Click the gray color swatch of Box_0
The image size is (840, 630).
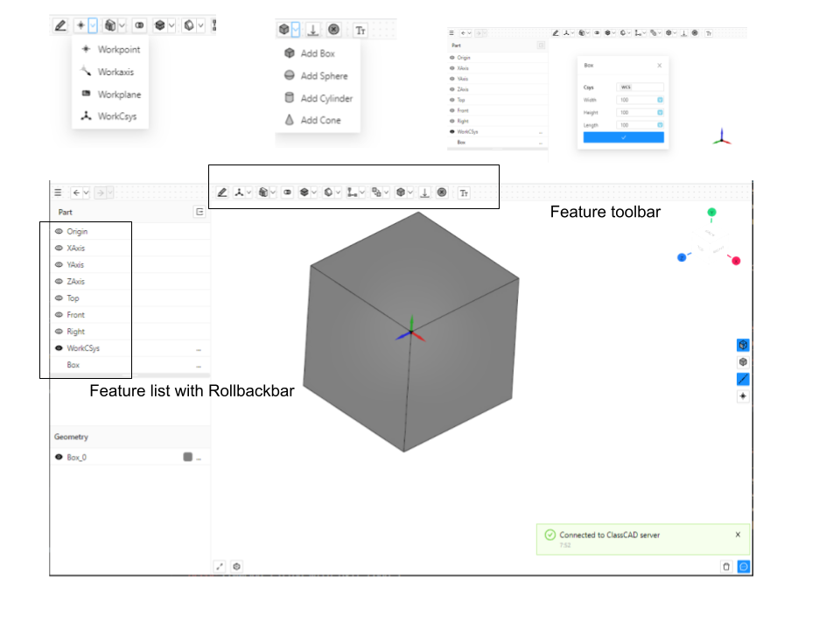187,457
